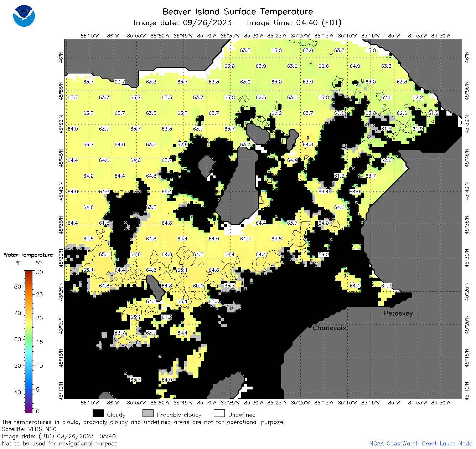Click the water temperature color scale bar
The width and height of the screenshot is (476, 449).
tap(29, 342)
